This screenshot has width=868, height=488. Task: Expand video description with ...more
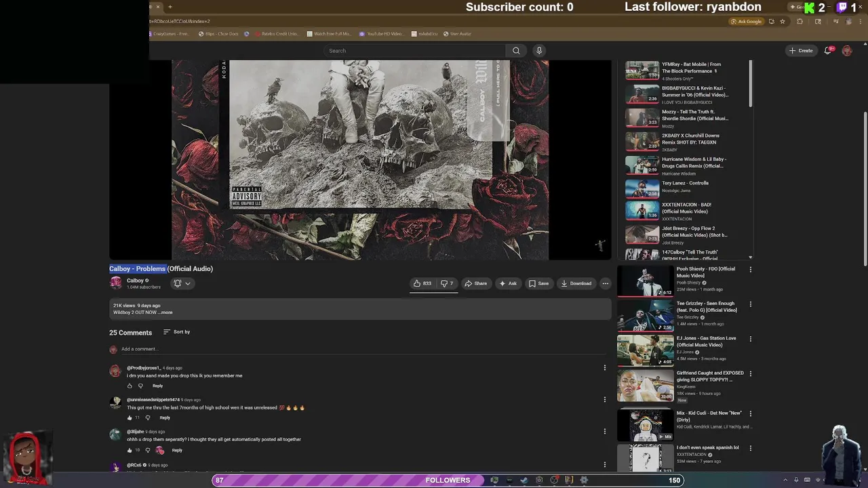pos(166,312)
